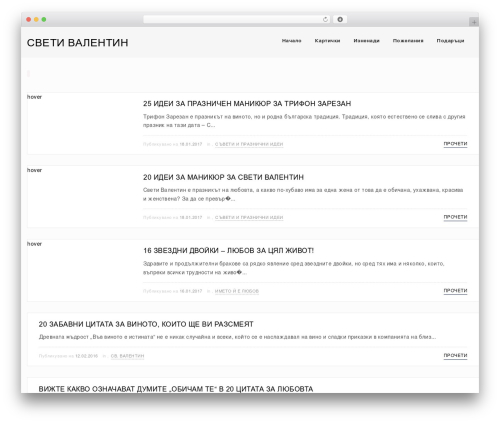The image size is (500, 423).
Task: Open article 16 ЗВЕЗДНИ ДВОЙКИ
Action: coord(228,250)
